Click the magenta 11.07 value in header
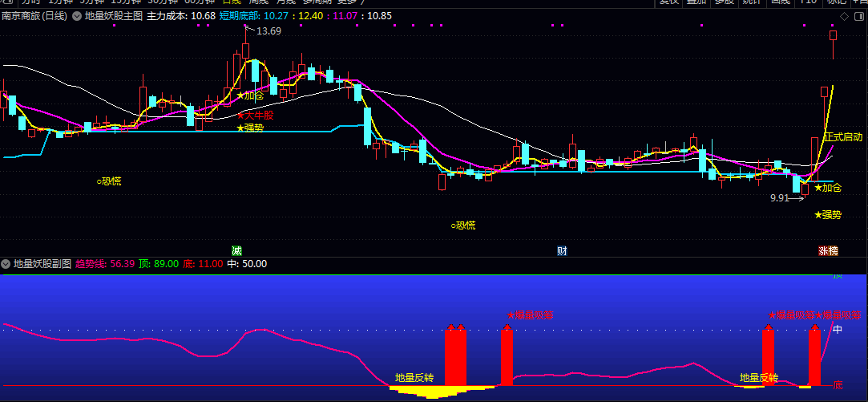The image size is (868, 402). pyautogui.click(x=345, y=16)
